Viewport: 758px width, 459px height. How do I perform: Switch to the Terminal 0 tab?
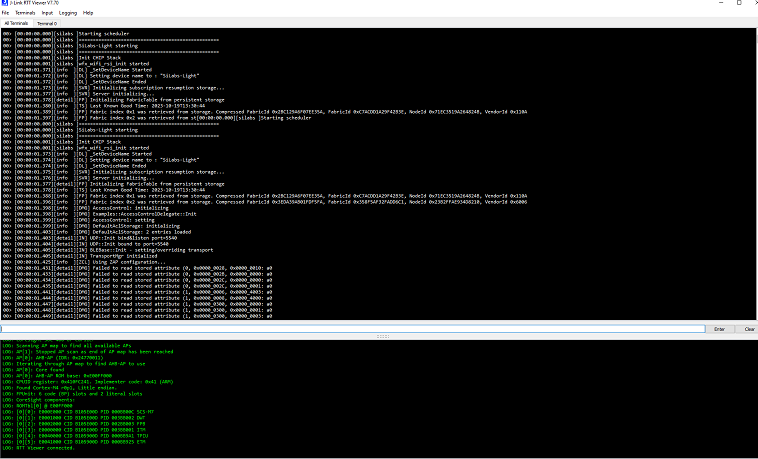47,23
